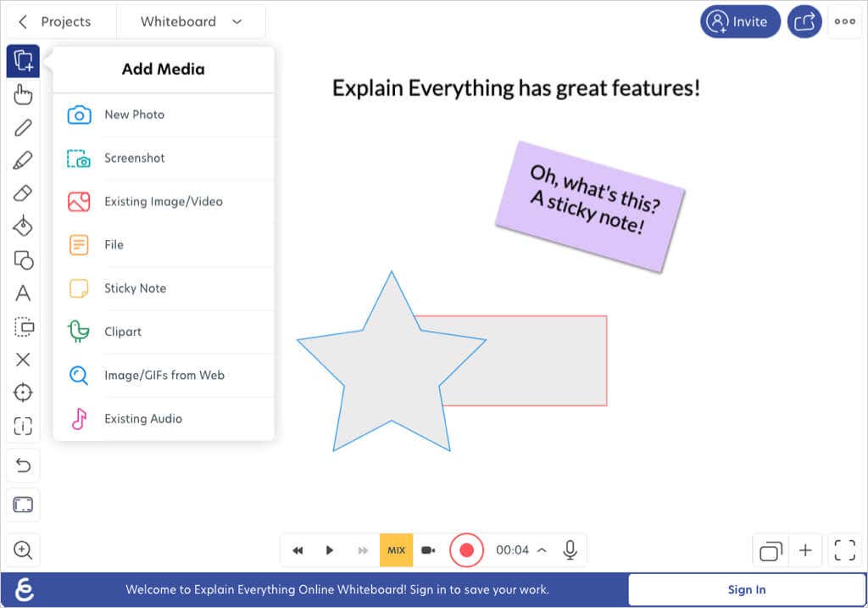
Task: Activate the Laser pointer tool
Action: coord(23,393)
